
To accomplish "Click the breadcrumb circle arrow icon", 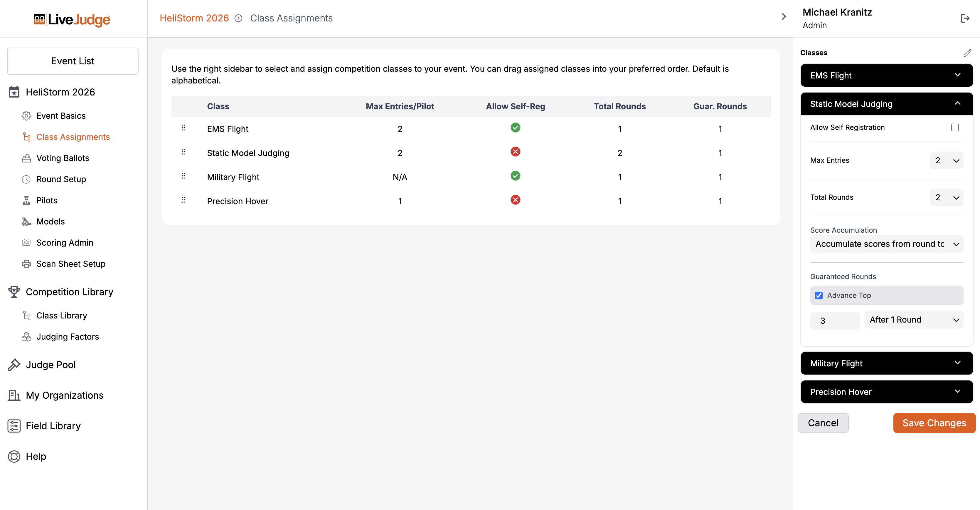I will point(238,18).
